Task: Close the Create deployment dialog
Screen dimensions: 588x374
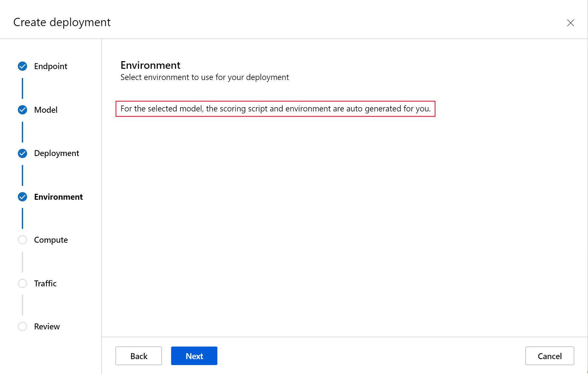Action: (570, 23)
